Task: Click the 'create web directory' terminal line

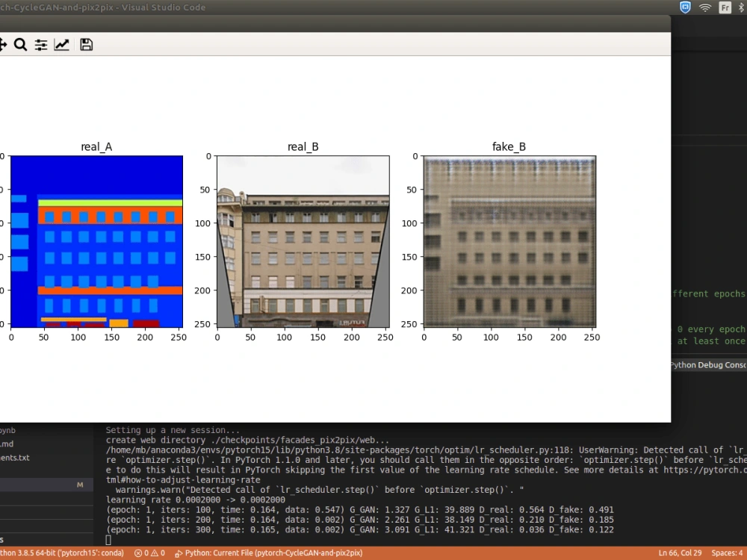Action: (x=247, y=440)
